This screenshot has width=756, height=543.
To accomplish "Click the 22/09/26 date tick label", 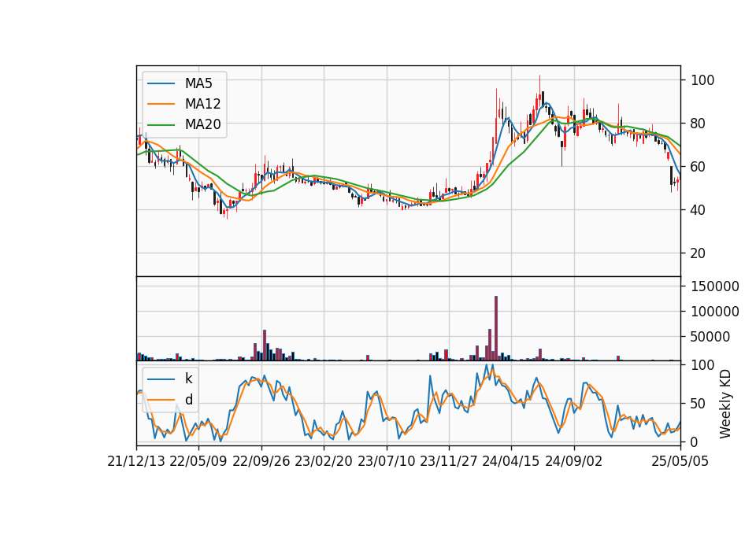I will (261, 461).
